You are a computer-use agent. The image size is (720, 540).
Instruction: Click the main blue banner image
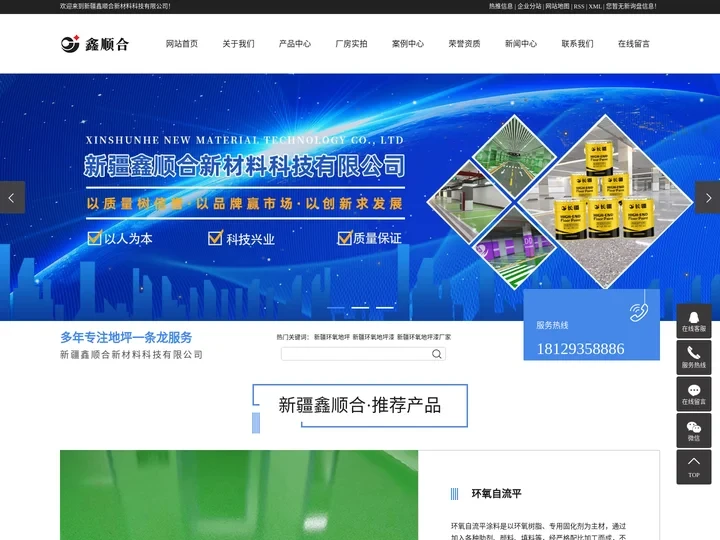point(360,197)
